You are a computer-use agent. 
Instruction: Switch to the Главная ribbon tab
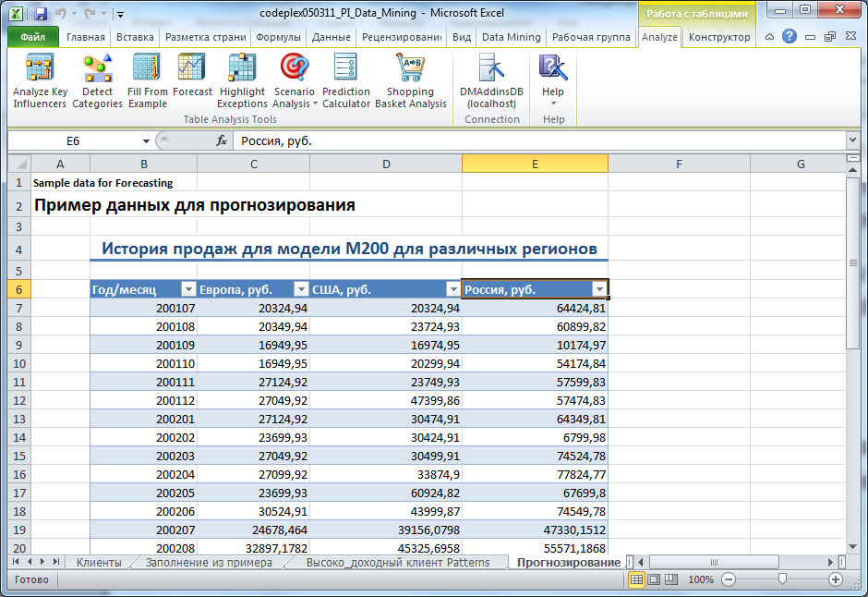coord(85,37)
